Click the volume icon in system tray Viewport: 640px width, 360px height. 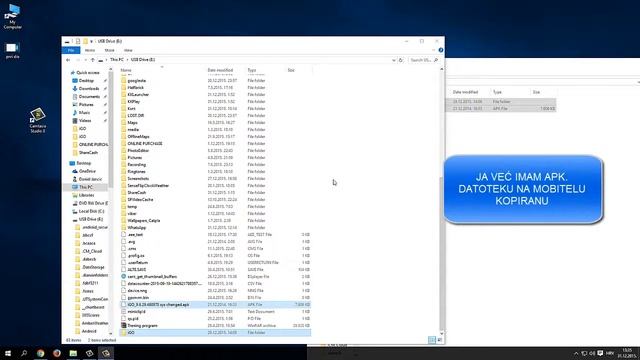click(x=592, y=353)
